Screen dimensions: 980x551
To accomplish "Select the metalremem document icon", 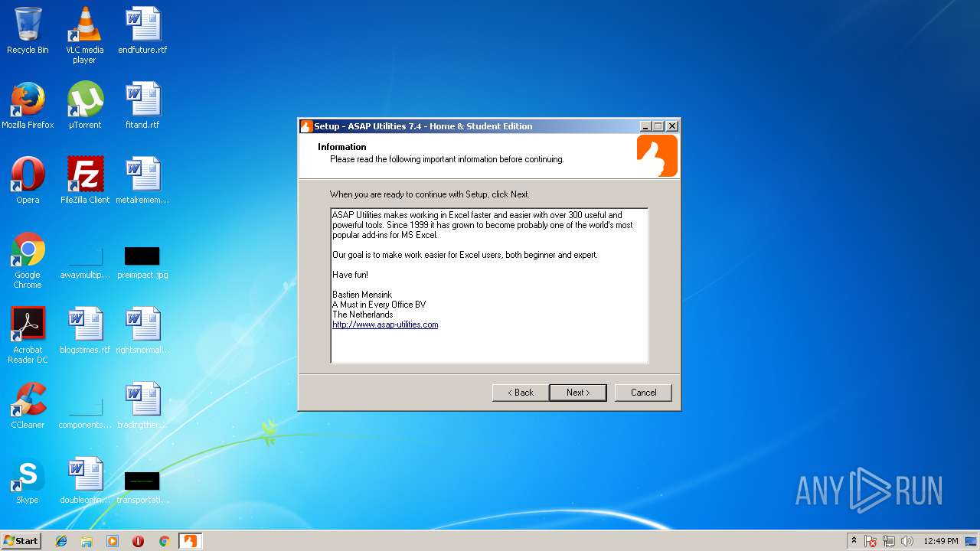I will [x=142, y=181].
